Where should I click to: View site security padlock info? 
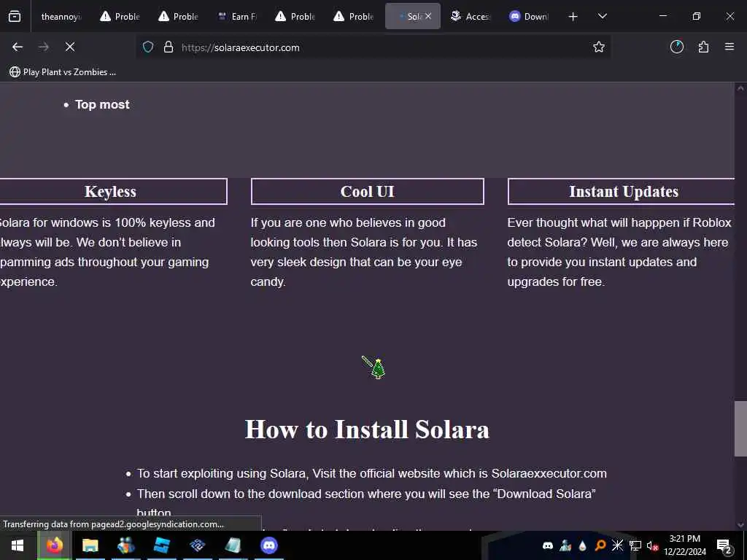click(169, 47)
